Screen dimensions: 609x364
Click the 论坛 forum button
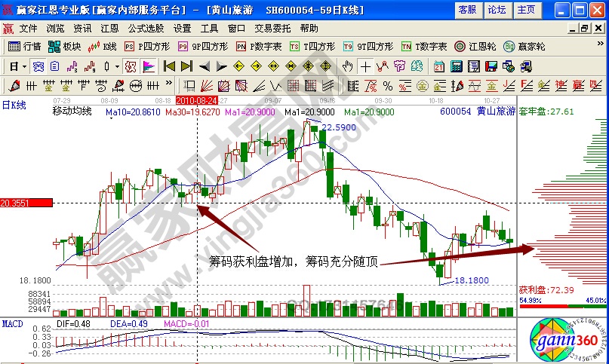click(497, 10)
